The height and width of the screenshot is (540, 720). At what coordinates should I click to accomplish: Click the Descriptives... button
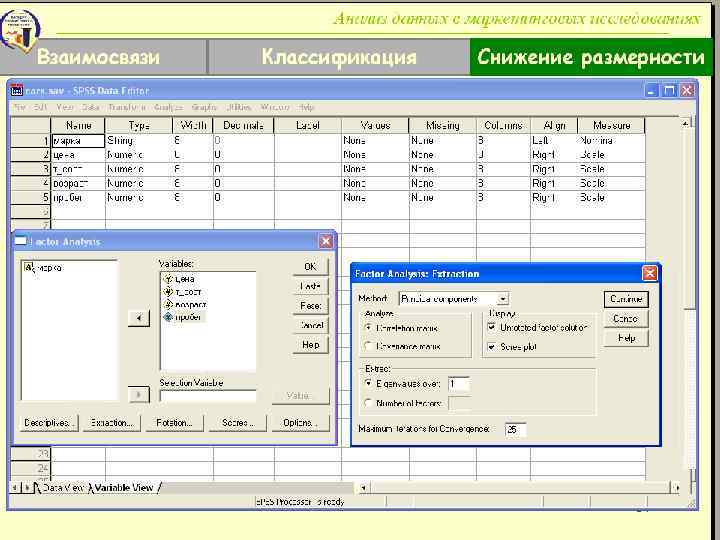[x=49, y=423]
